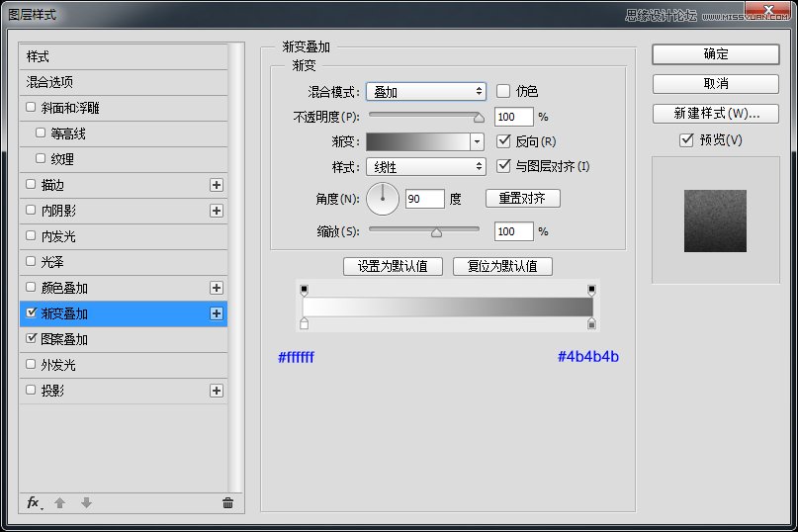Add another 渐变叠加 effect with plus icon
The image size is (798, 532).
217,313
